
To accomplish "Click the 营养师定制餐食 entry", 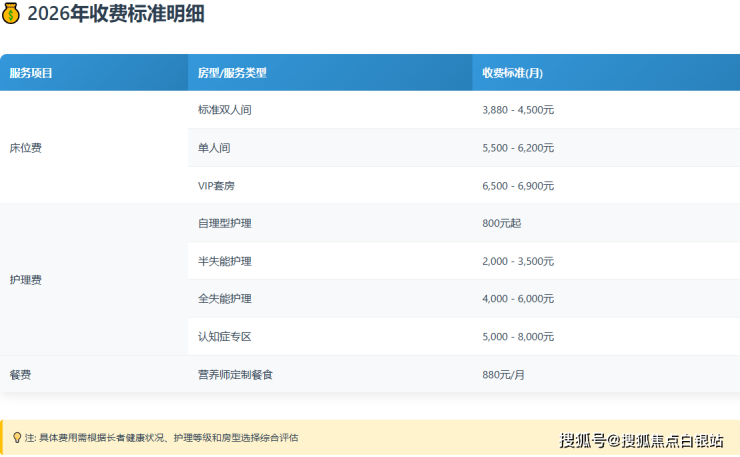I will [x=235, y=374].
